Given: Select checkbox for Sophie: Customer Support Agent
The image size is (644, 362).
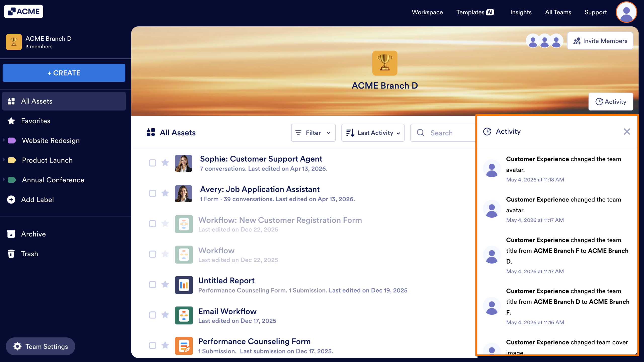Looking at the screenshot, I should tap(152, 163).
